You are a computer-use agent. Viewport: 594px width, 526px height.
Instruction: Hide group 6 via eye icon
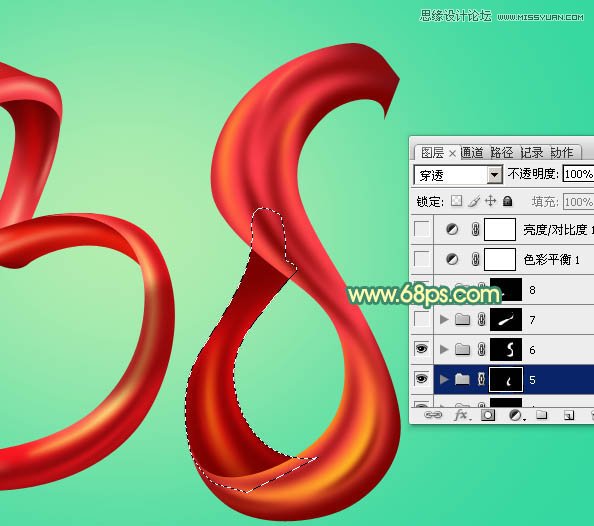422,349
